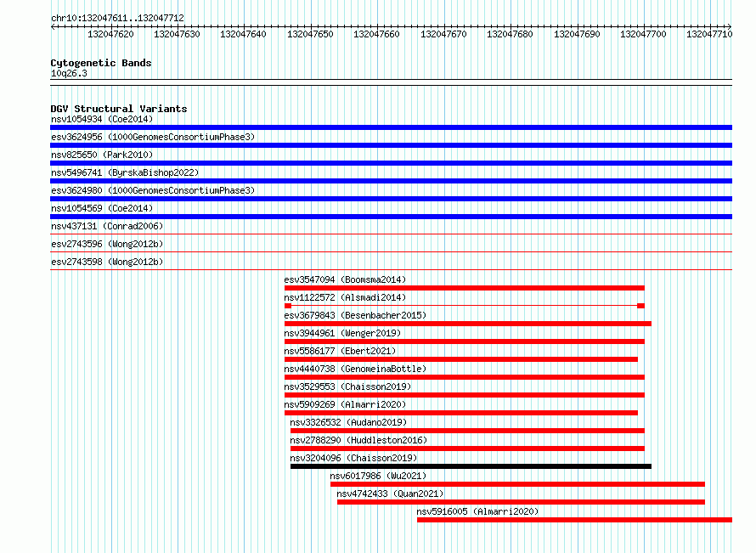Image resolution: width=756 pixels, height=553 pixels.
Task: Click the red bar under nsv4742433
Action: point(521,502)
